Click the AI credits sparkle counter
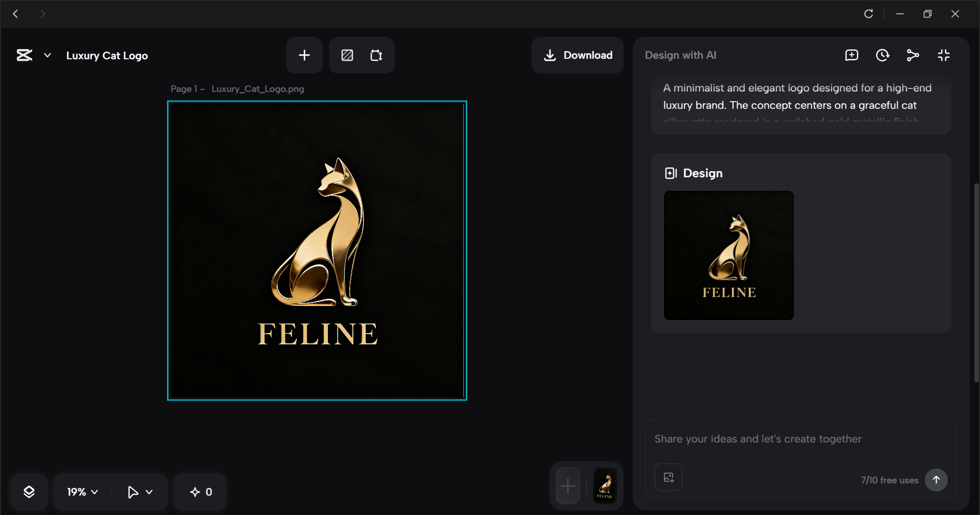 pos(200,491)
